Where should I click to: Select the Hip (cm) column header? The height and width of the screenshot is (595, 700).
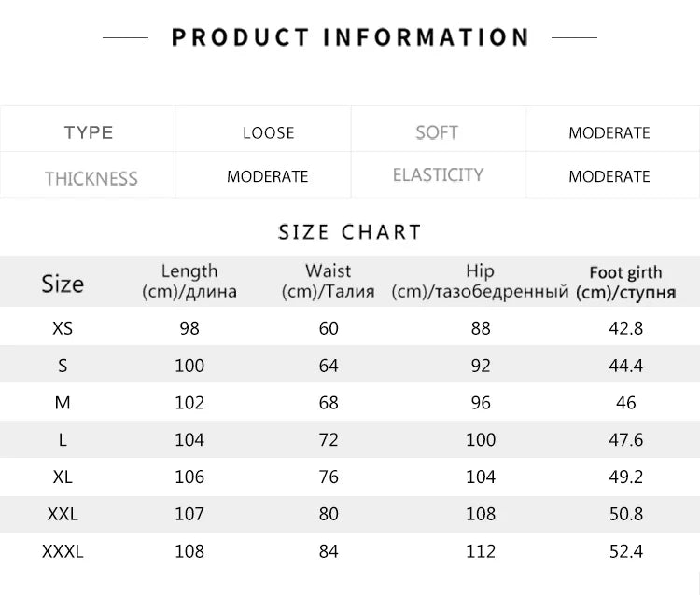click(480, 281)
